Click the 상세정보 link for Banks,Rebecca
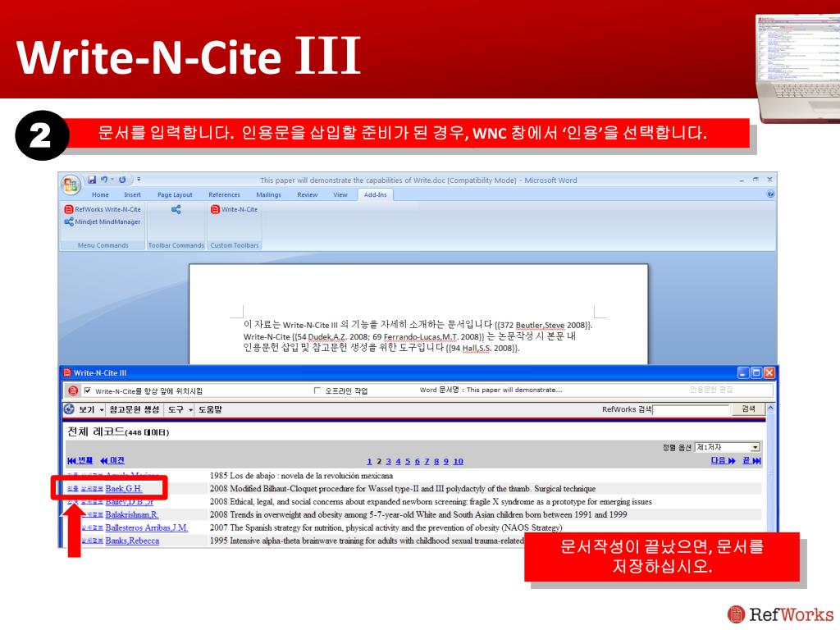This screenshot has height=630, width=840. [x=92, y=541]
